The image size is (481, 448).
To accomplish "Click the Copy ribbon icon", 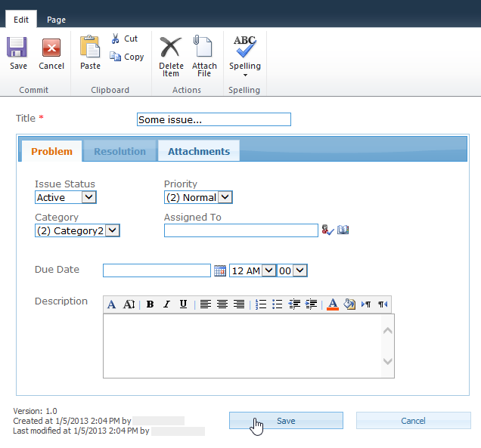I will coord(116,57).
